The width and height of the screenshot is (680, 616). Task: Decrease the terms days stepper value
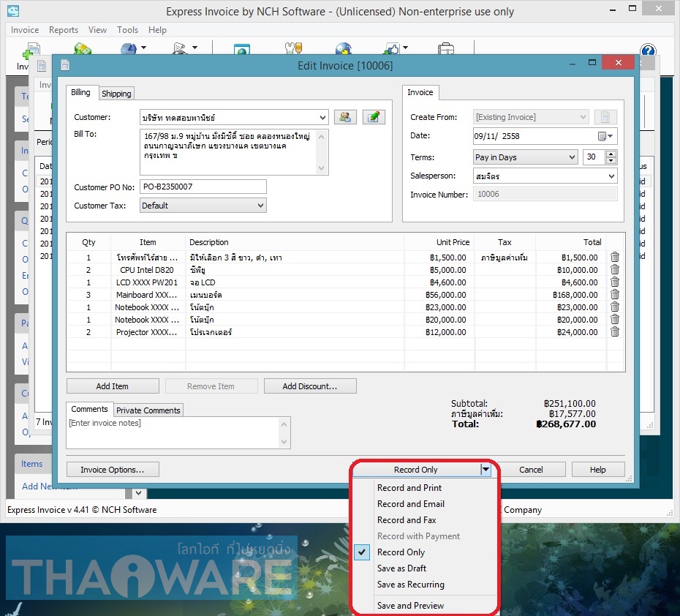coord(611,160)
